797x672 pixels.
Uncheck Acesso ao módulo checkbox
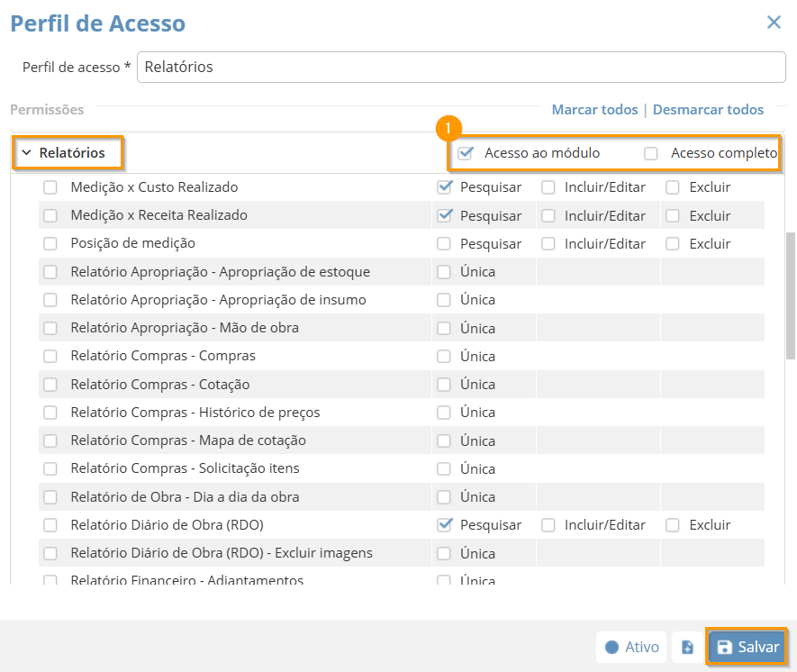466,153
